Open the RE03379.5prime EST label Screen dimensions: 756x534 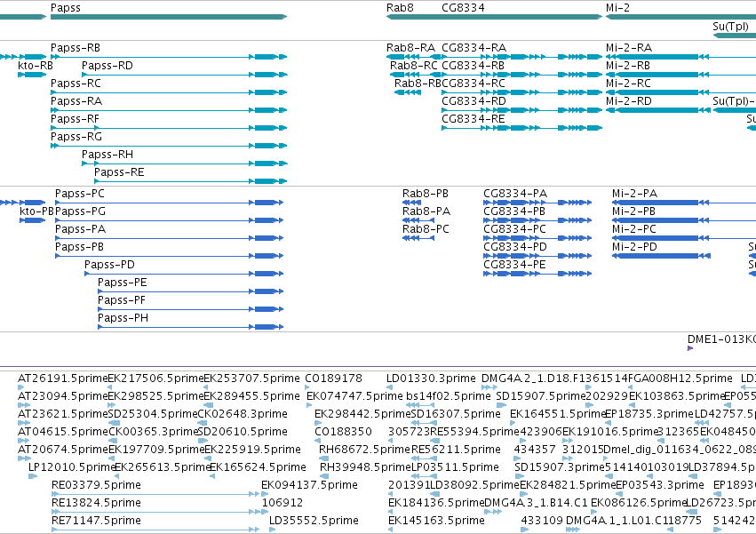97,485
